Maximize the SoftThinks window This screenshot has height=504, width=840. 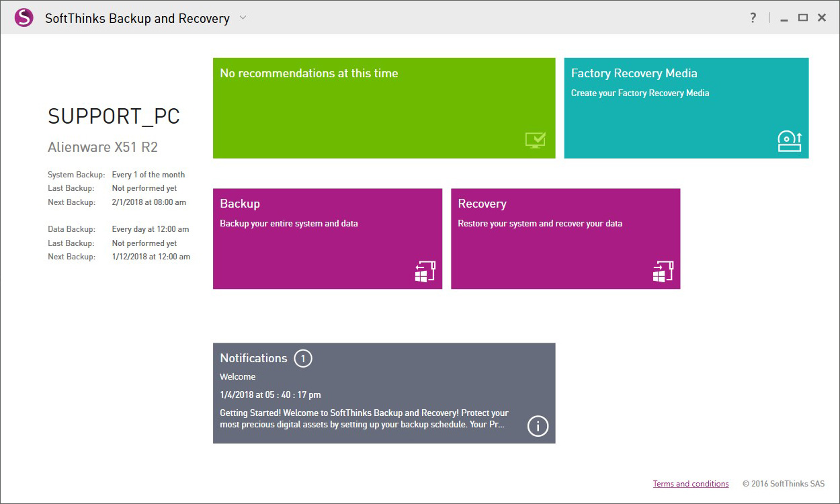802,18
